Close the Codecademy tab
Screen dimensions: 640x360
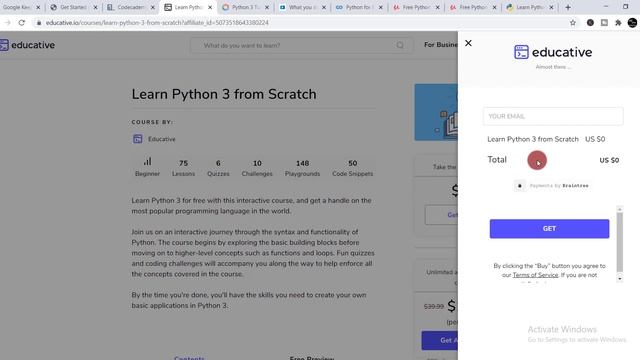pos(153,7)
